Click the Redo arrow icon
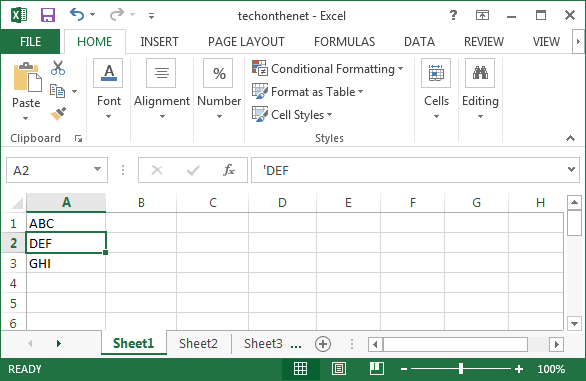 117,15
